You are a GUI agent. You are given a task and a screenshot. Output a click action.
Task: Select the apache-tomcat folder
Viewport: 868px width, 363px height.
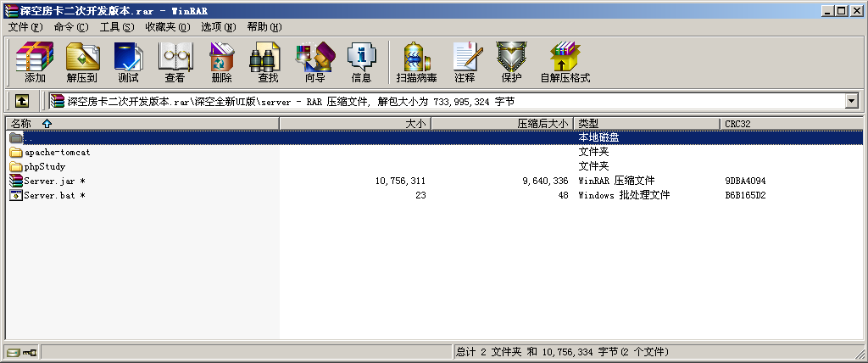point(57,153)
